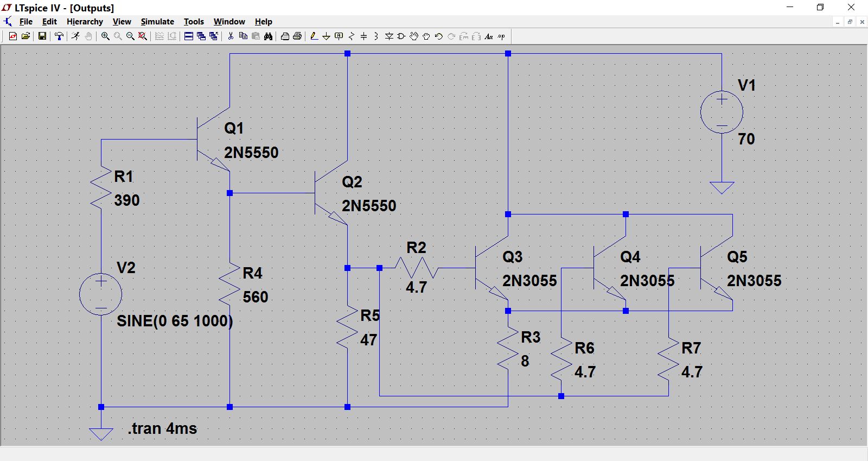Open the Edit menu
The height and width of the screenshot is (461, 868).
tap(49, 22)
